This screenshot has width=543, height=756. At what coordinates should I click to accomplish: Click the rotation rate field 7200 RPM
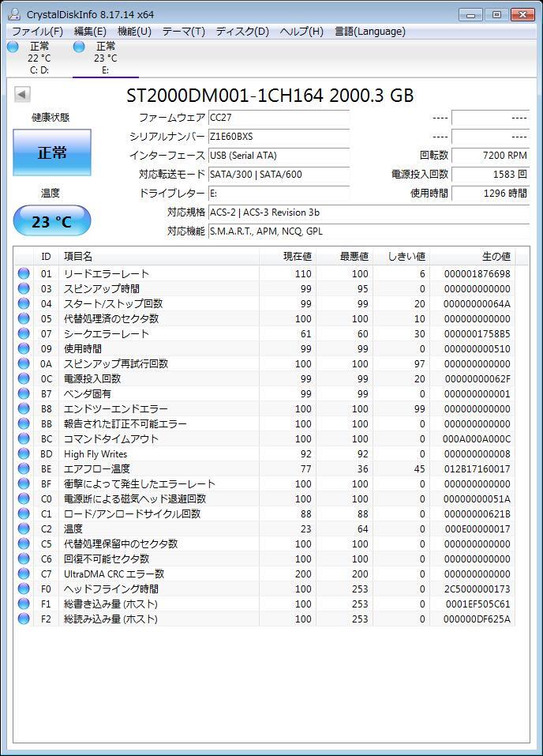(490, 156)
